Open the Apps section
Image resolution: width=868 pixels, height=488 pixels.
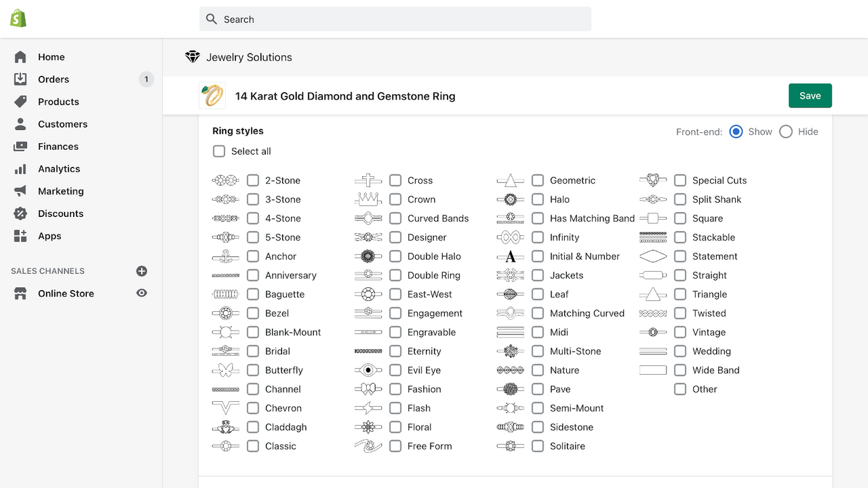(x=50, y=236)
